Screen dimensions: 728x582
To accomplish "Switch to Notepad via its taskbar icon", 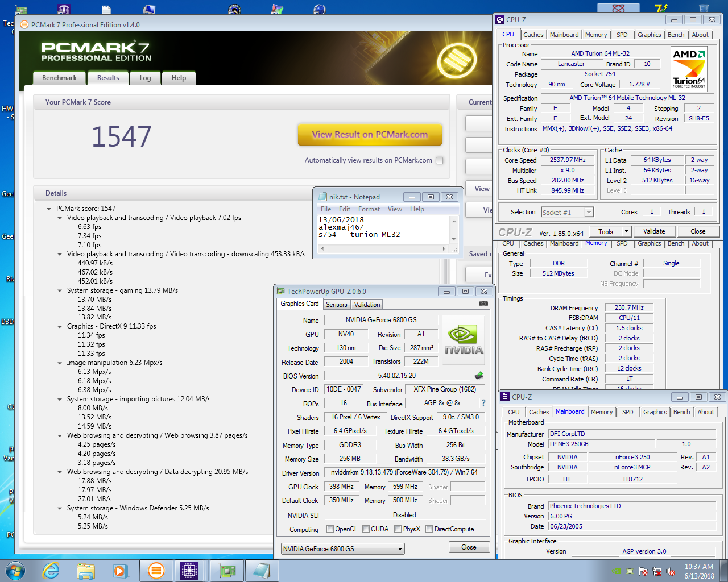I will 262,571.
